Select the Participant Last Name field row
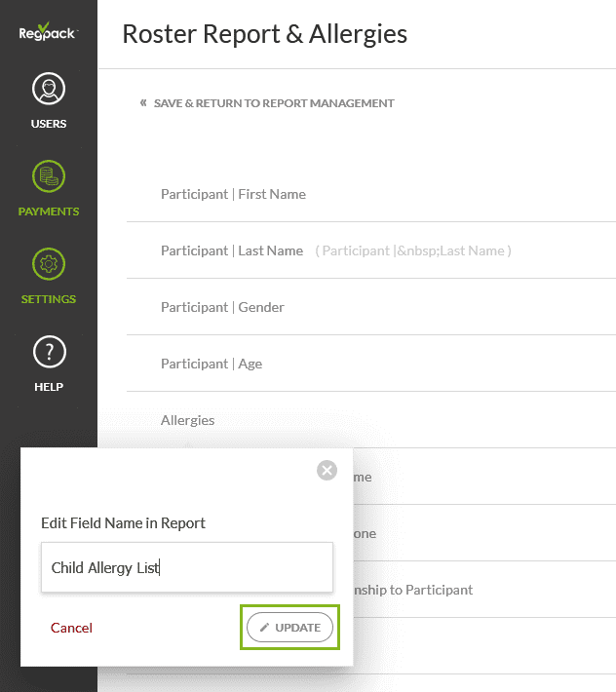The image size is (616, 692). 232,250
